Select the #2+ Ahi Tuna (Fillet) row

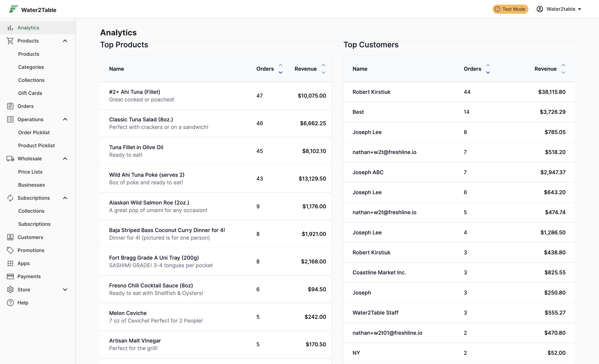tap(216, 96)
